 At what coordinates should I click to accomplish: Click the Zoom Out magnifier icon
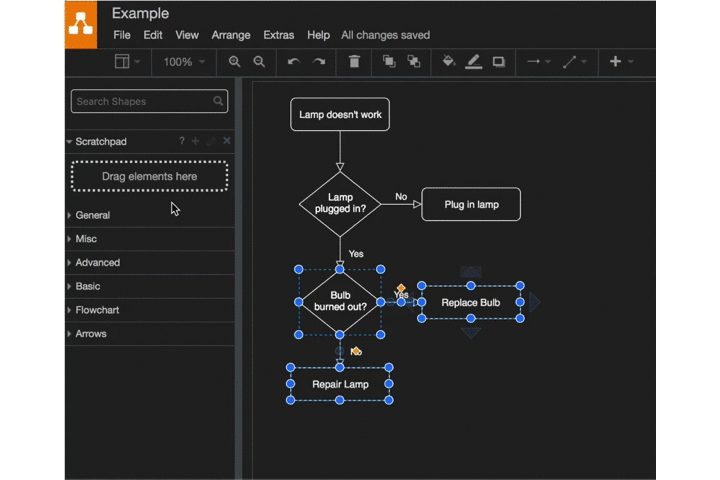point(259,62)
